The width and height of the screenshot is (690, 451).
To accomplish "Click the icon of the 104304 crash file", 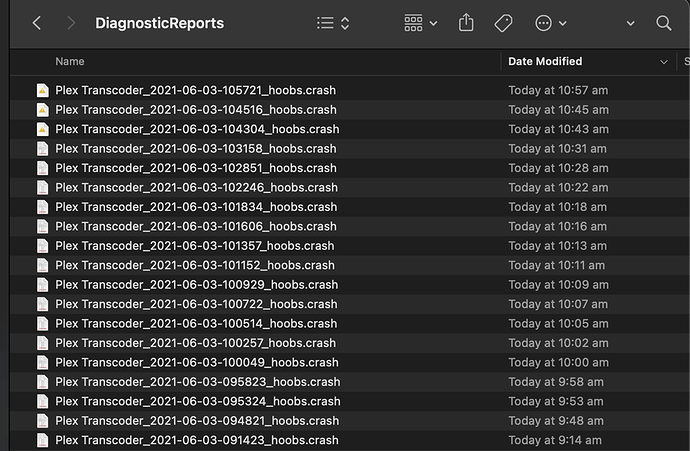I will [x=42, y=129].
